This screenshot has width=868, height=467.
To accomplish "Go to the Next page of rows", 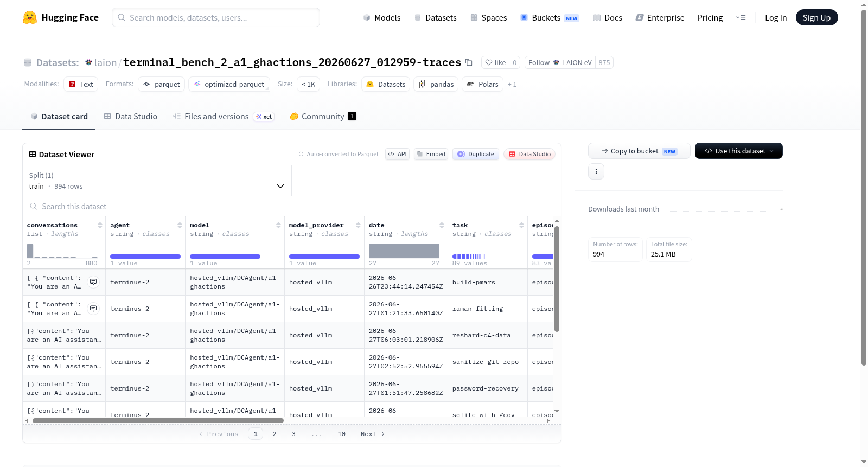I will tap(373, 434).
